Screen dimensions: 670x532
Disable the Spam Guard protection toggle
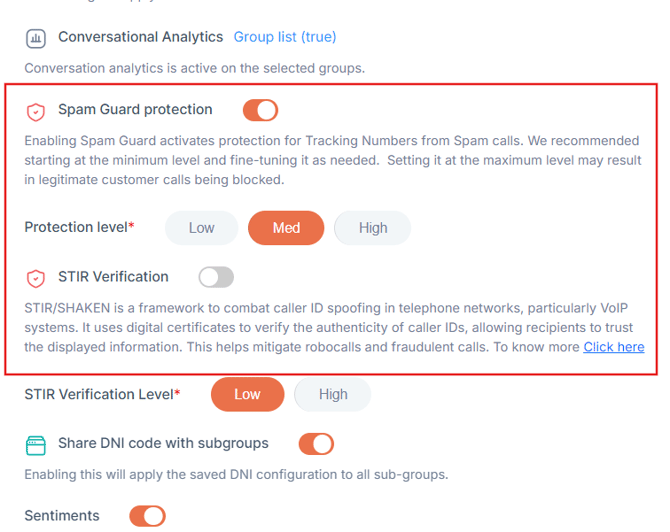pos(260,110)
